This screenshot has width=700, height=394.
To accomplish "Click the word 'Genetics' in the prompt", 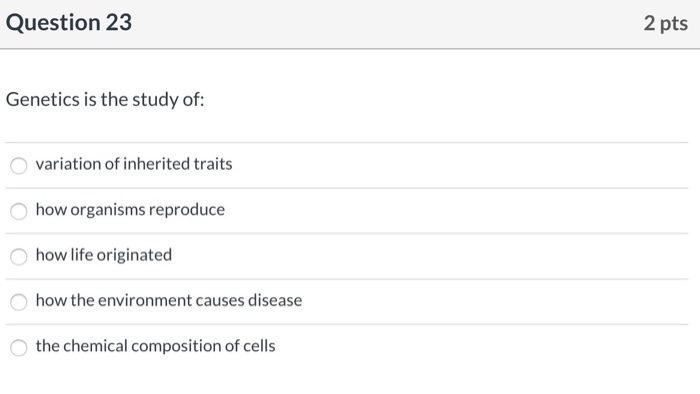I will click(x=43, y=99).
